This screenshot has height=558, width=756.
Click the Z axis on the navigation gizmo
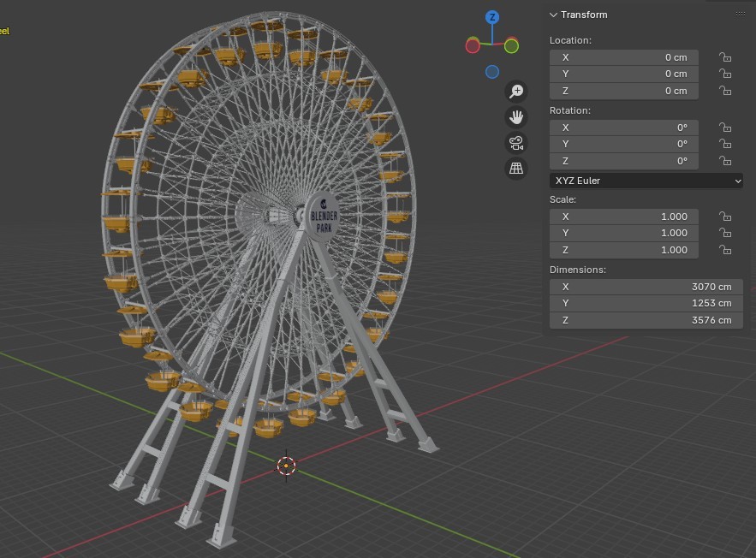click(x=491, y=15)
